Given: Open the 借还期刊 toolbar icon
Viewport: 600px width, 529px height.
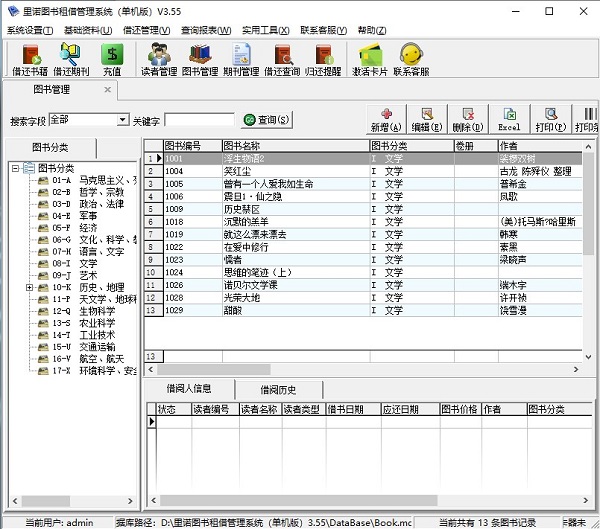Looking at the screenshot, I should (71, 59).
